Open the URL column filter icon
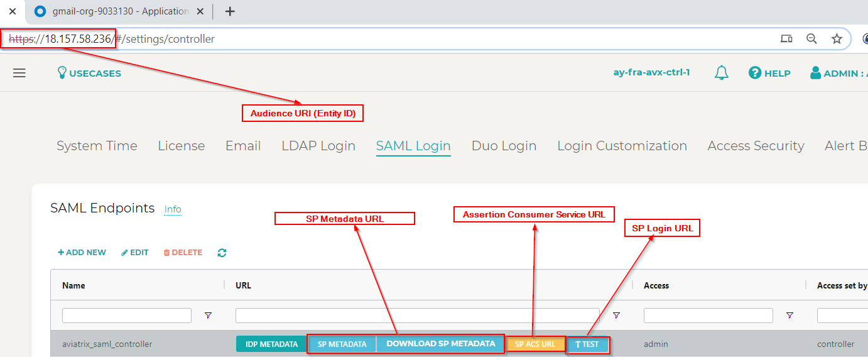Viewport: 868px width, 357px height. (x=616, y=316)
